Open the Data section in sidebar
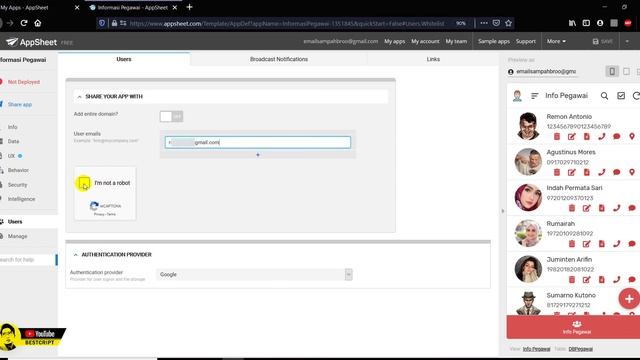Viewport: 640px width, 360px height. tap(13, 141)
